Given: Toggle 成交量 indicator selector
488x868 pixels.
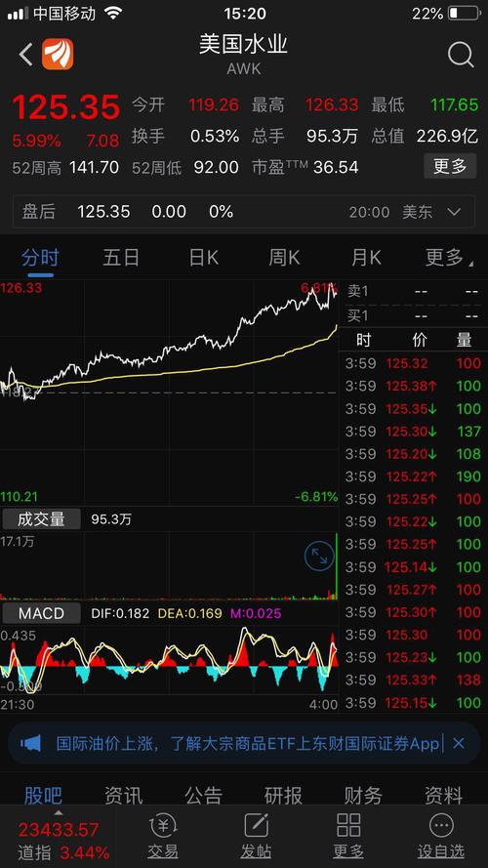Looking at the screenshot, I should pos(42,519).
